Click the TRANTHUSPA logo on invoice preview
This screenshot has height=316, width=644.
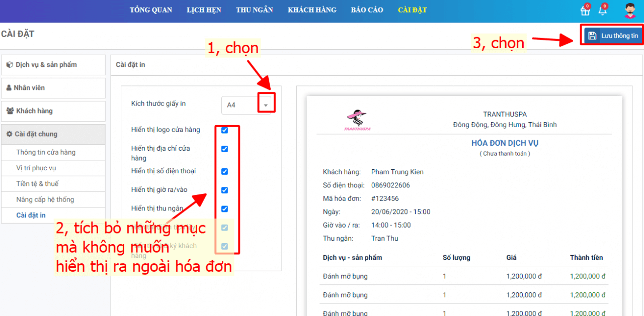pos(357,121)
